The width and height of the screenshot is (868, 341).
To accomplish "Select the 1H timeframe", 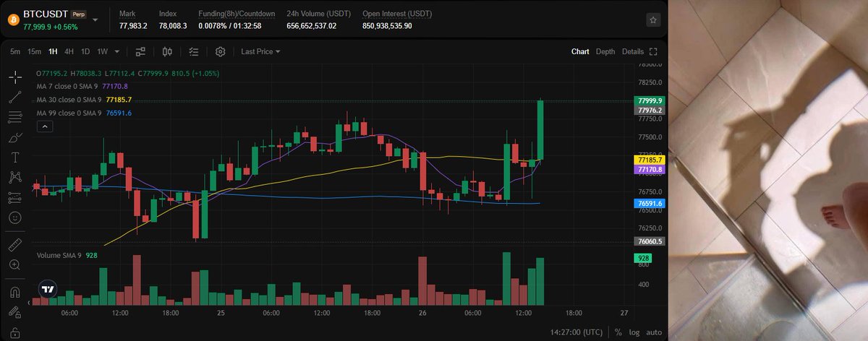I will pyautogui.click(x=53, y=52).
